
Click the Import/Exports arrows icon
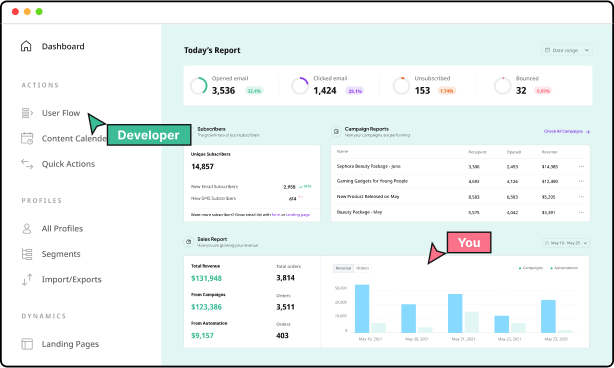27,280
